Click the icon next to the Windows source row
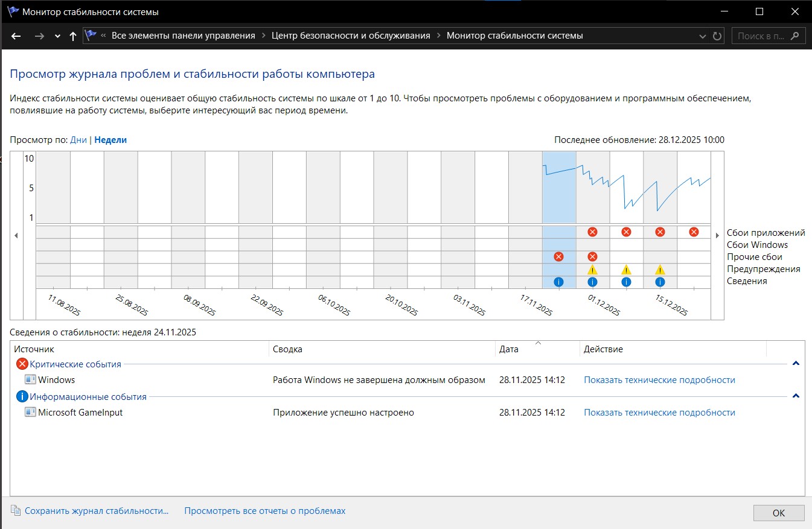Image resolution: width=812 pixels, height=529 pixels. (30, 380)
